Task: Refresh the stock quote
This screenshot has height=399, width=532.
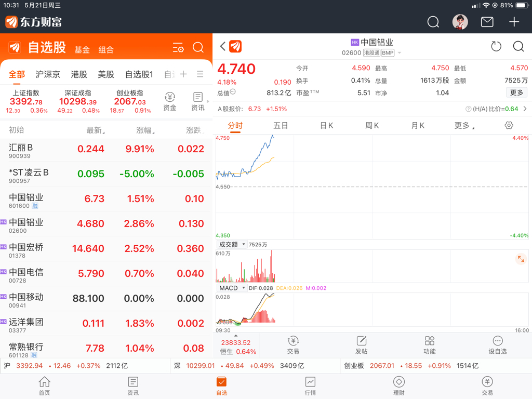Action: point(496,46)
